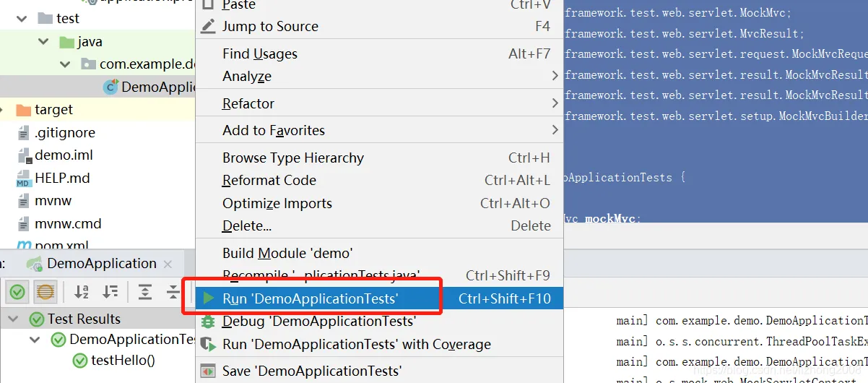Click the Expand All tests icon
This screenshot has height=383, width=868.
pyautogui.click(x=145, y=292)
